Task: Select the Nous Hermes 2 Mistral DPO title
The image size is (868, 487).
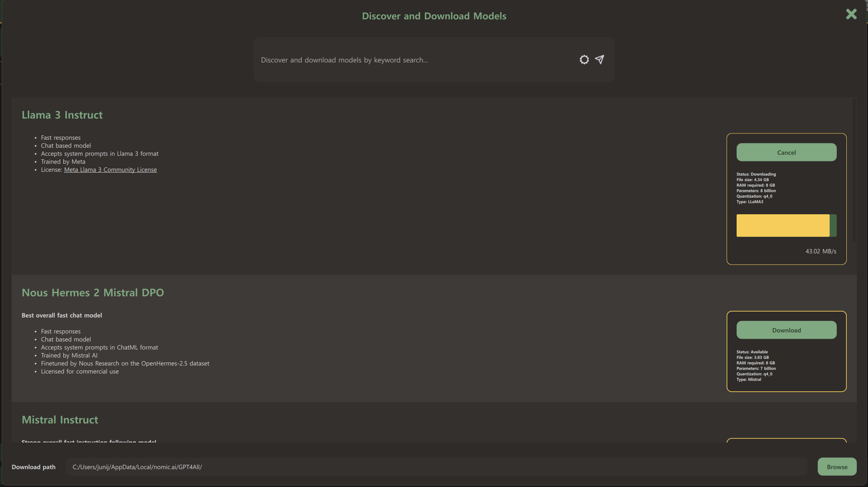Action: [x=93, y=293]
